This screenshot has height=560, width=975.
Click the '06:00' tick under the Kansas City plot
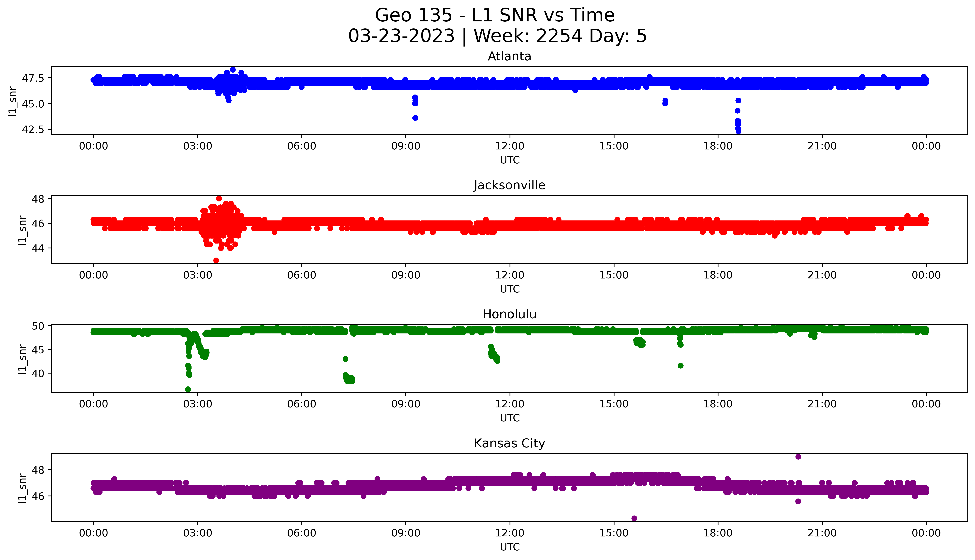point(302,533)
